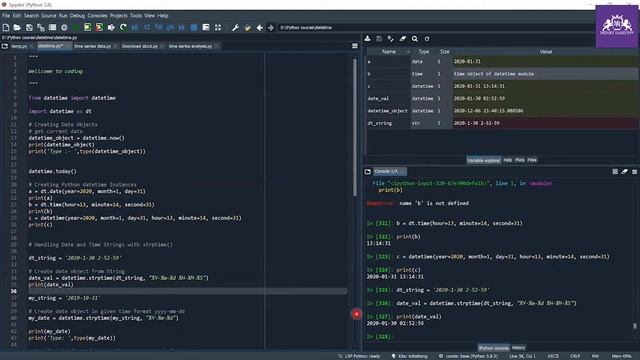Go forward with the right arrow
The height and width of the screenshot is (360, 640).
pos(271,27)
